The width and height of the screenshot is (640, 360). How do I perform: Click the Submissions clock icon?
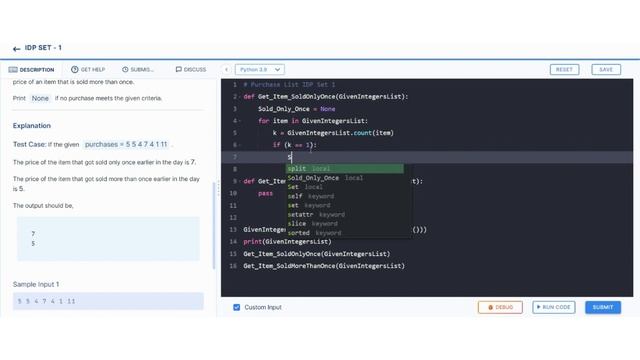coord(125,70)
